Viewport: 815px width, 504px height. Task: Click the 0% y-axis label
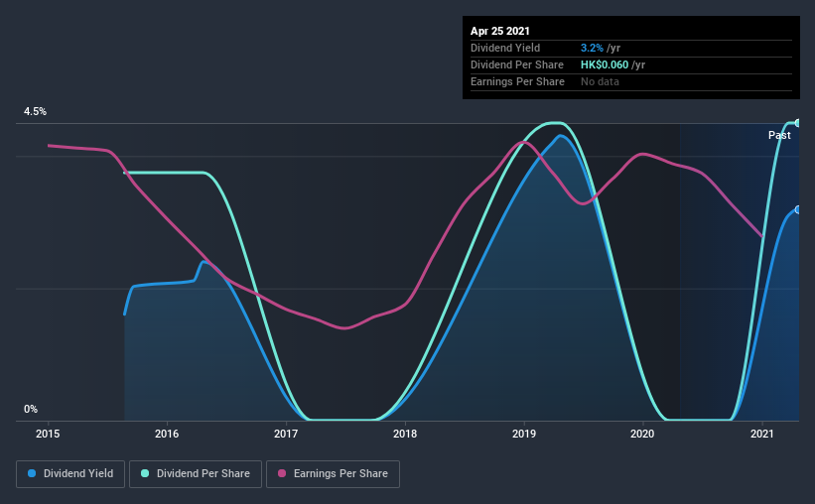tap(31, 410)
